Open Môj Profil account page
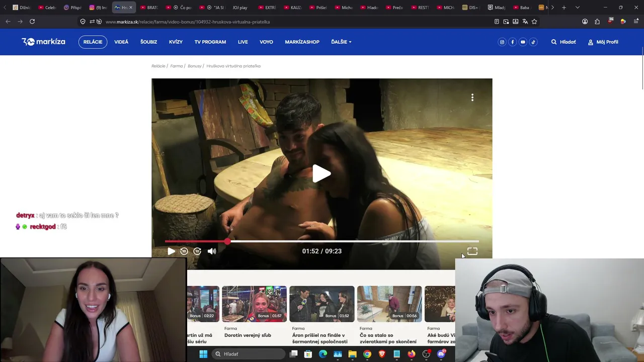Viewport: 644px width, 362px height. tap(603, 42)
